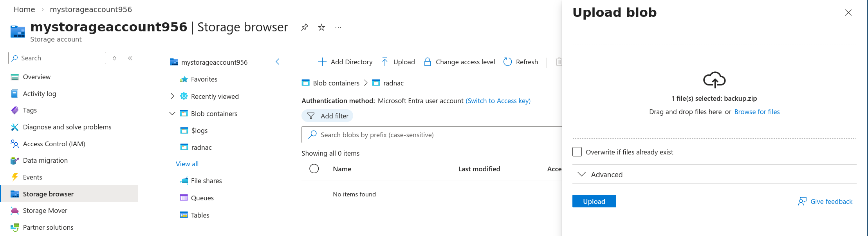The image size is (868, 236).
Task: Open the more options ellipsis in the header
Action: [x=338, y=27]
